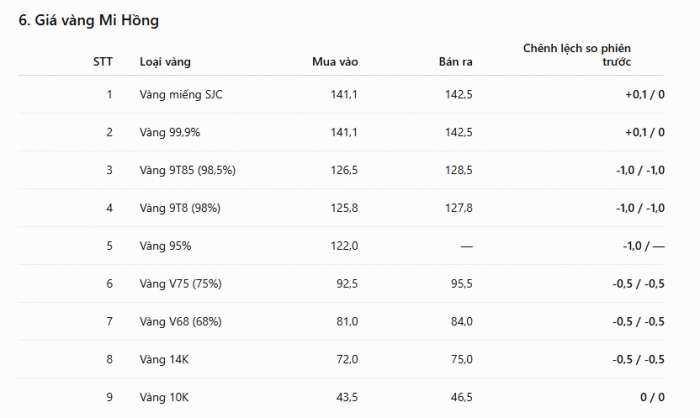Select the 'Vàng V68 (68%)' cell
The image size is (700, 418).
coord(180,322)
